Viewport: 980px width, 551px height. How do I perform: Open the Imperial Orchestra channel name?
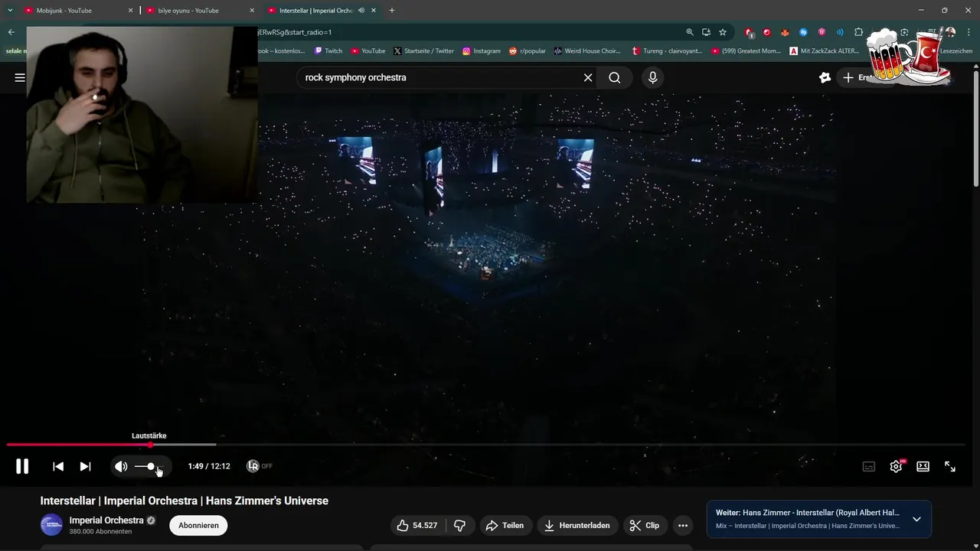pyautogui.click(x=106, y=520)
